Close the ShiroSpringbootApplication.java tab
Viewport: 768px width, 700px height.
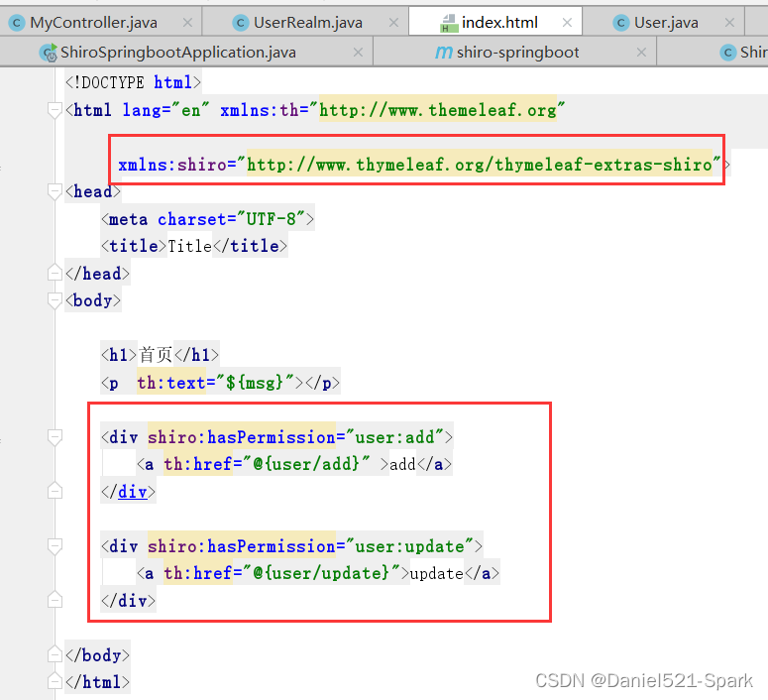click(x=358, y=53)
